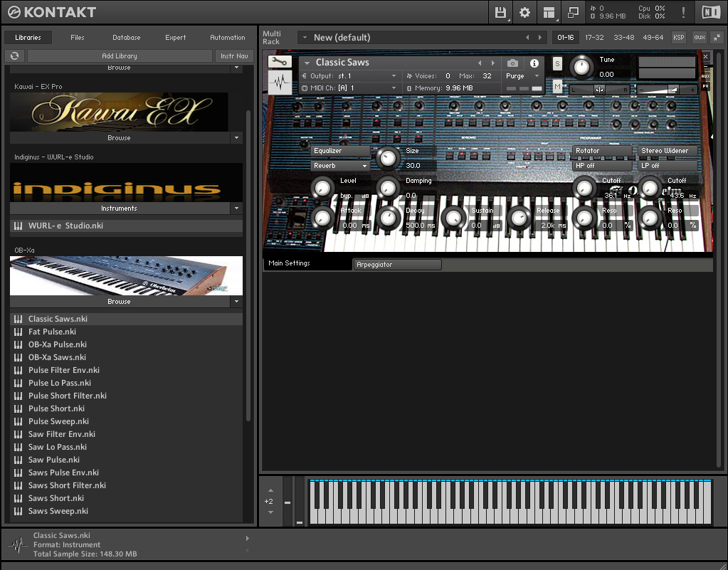The height and width of the screenshot is (570, 728).
Task: Open Kawai EX Browse dropdown arrow
Action: pyautogui.click(x=236, y=138)
